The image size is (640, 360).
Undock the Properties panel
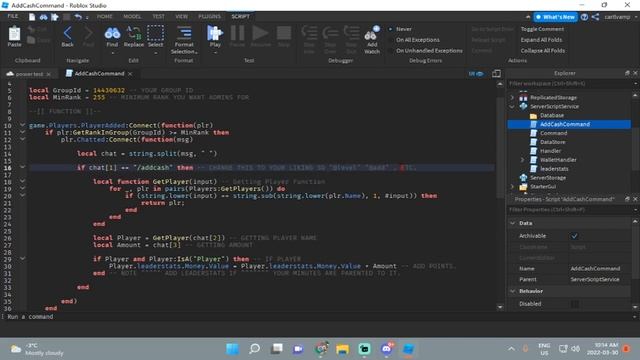pos(627,199)
